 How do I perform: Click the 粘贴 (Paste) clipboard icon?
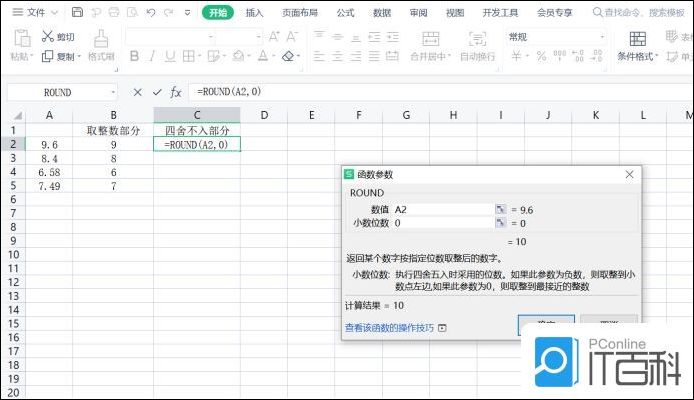pos(22,38)
